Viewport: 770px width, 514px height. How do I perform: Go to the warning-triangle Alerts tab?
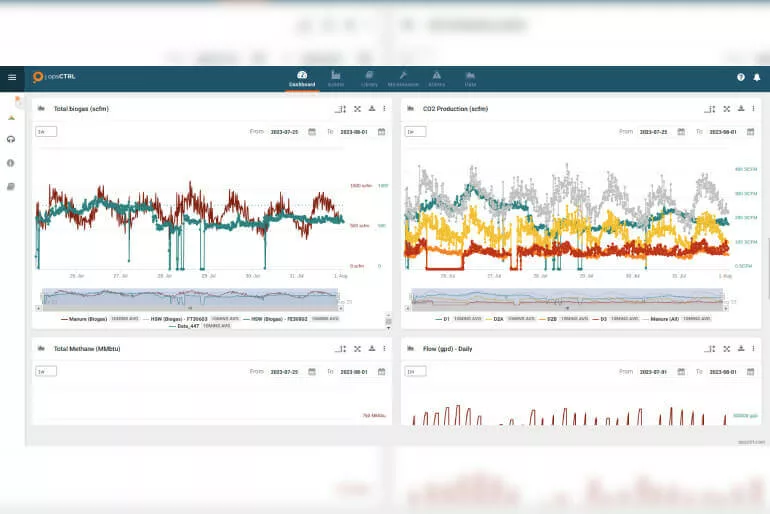pyautogui.click(x=437, y=79)
